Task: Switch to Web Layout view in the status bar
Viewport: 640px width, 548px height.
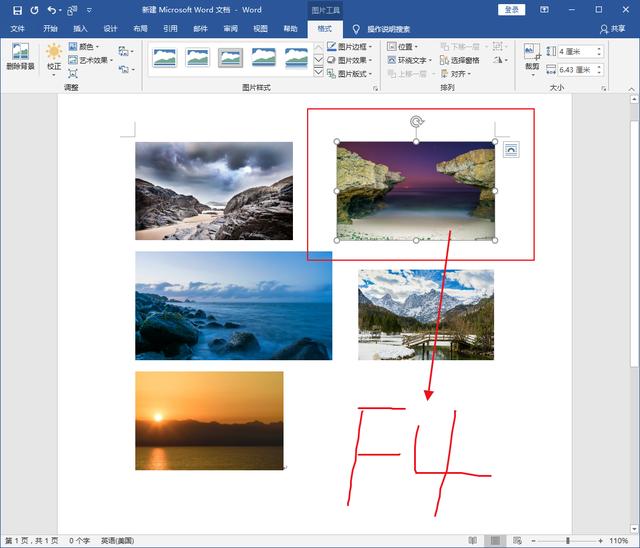Action: (517, 541)
